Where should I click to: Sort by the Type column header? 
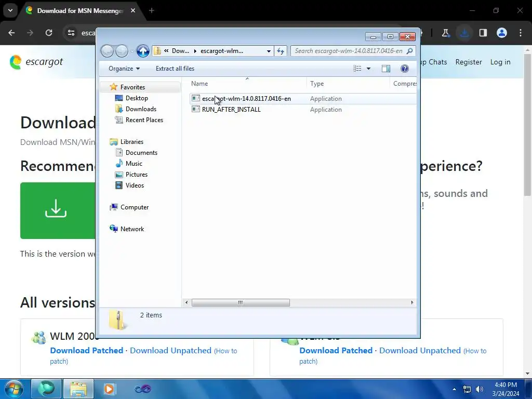tap(317, 84)
